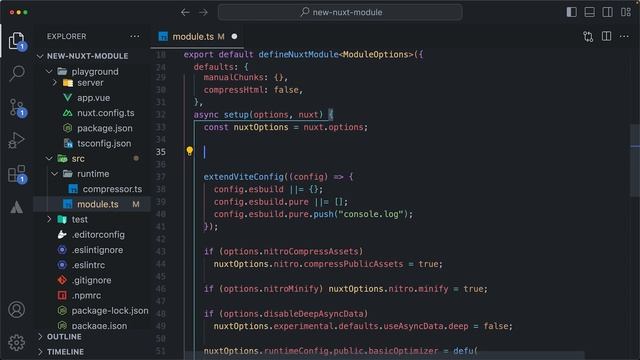The height and width of the screenshot is (360, 640).
Task: Open changes compare icon in editor toolbar
Action: [x=588, y=37]
